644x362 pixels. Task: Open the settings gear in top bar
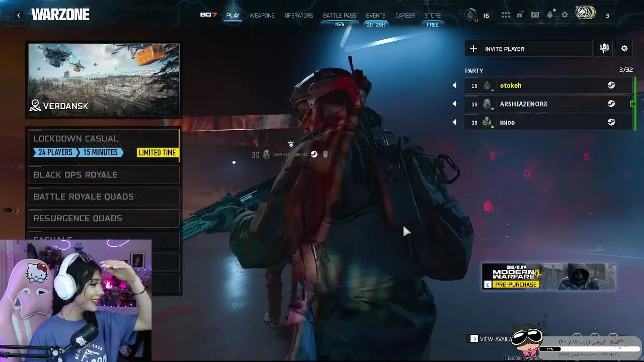[565, 15]
